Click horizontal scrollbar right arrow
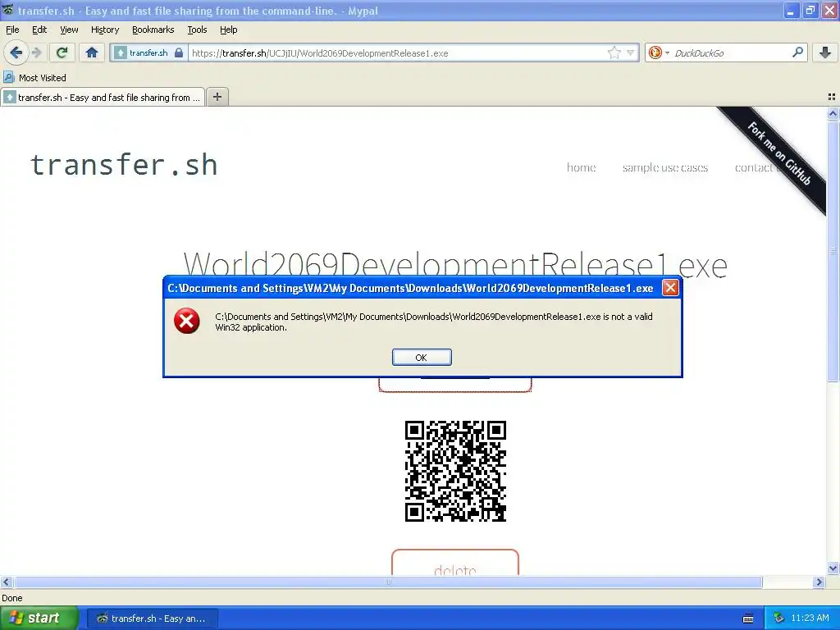840x630 pixels. (x=819, y=582)
